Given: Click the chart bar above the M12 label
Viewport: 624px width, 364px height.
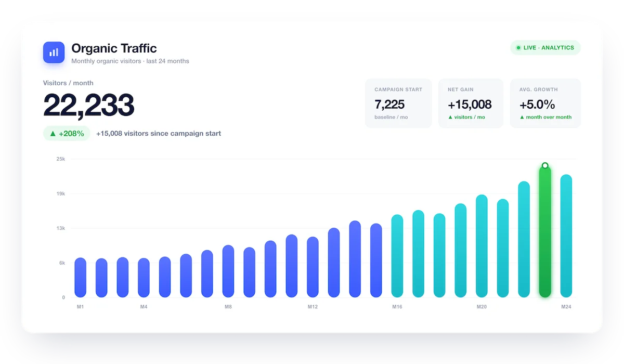Looking at the screenshot, I should [313, 267].
